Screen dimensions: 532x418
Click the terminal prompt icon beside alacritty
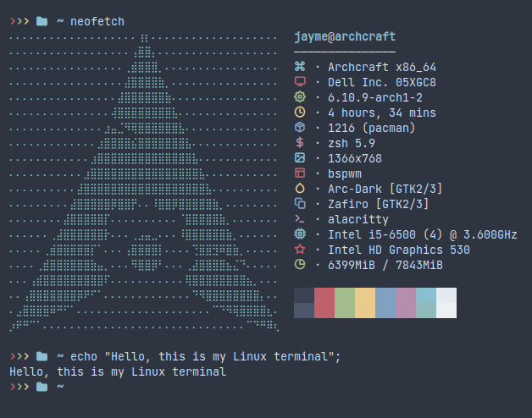300,218
